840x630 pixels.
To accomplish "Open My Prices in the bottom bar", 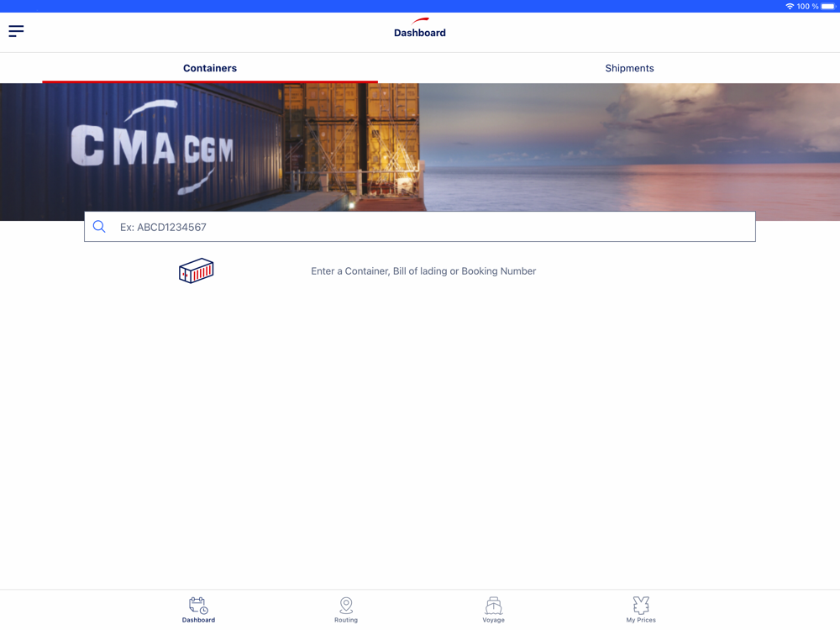I will [x=641, y=610].
